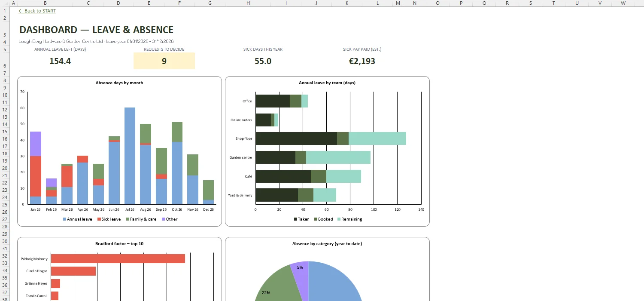
Task: Click the highlighted cell showing 9
Action: click(x=164, y=61)
